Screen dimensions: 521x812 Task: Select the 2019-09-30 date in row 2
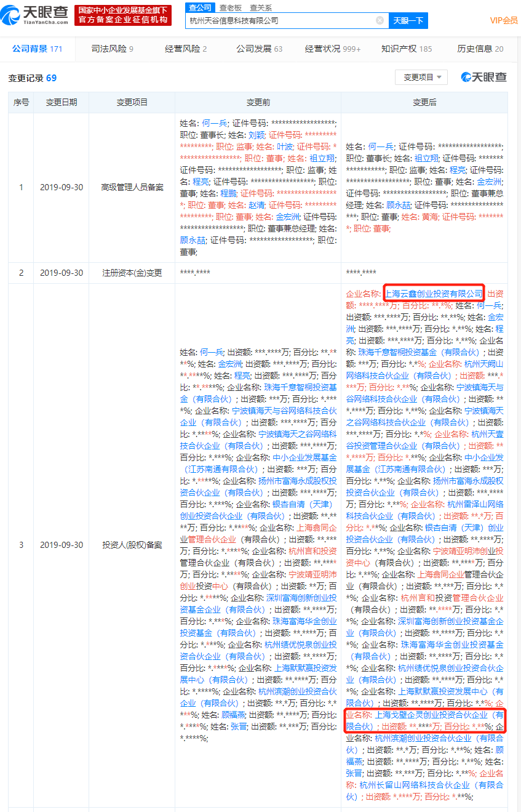pyautogui.click(x=62, y=273)
